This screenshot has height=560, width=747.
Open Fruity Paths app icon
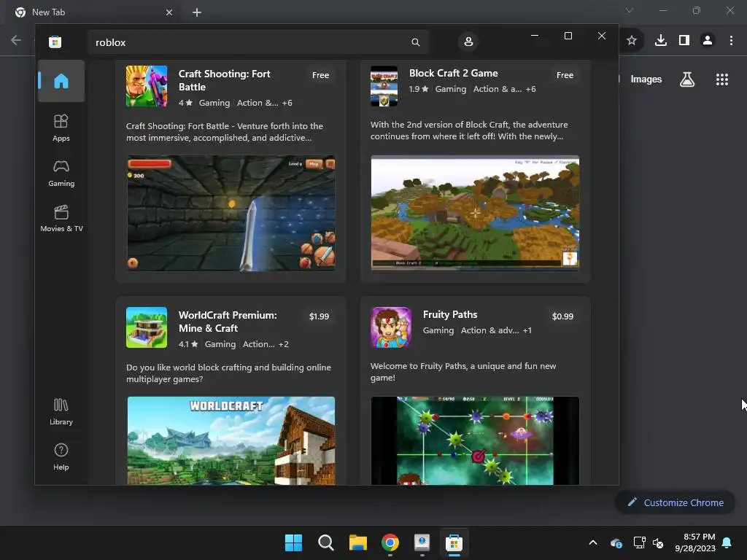click(391, 327)
